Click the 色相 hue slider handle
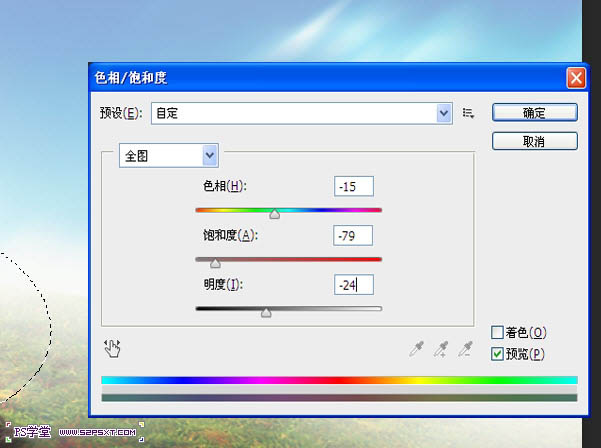 (274, 214)
